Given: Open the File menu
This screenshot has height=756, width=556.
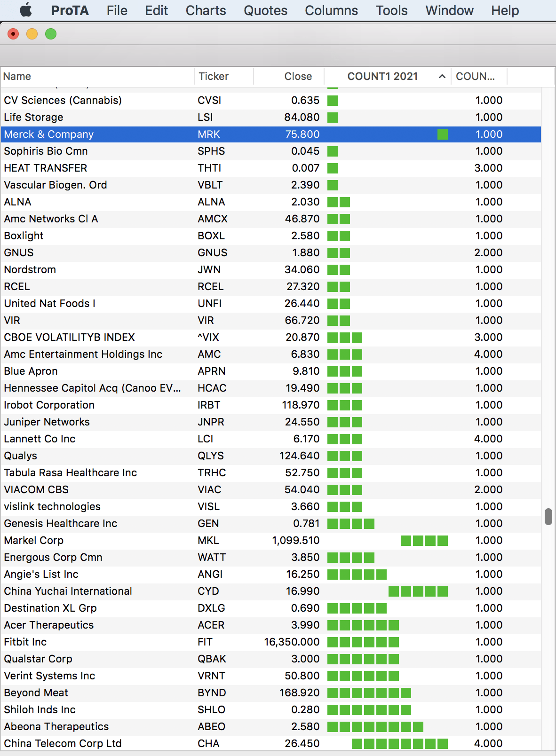Looking at the screenshot, I should tap(117, 10).
